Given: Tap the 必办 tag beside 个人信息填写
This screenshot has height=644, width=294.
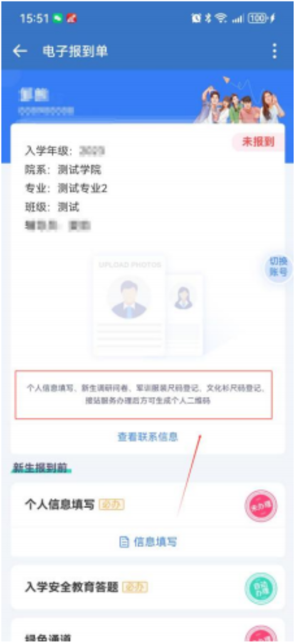Looking at the screenshot, I should click(111, 505).
